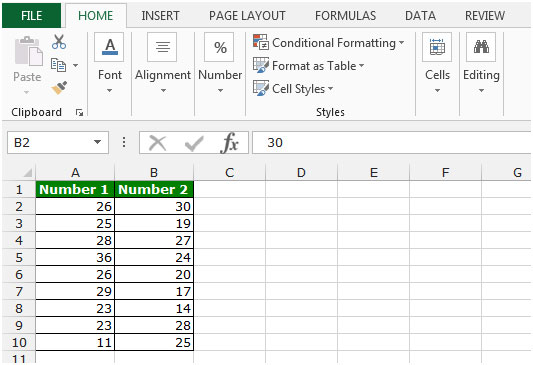Click the Conditional Formatting icon
533x365 pixels.
pyautogui.click(x=261, y=42)
